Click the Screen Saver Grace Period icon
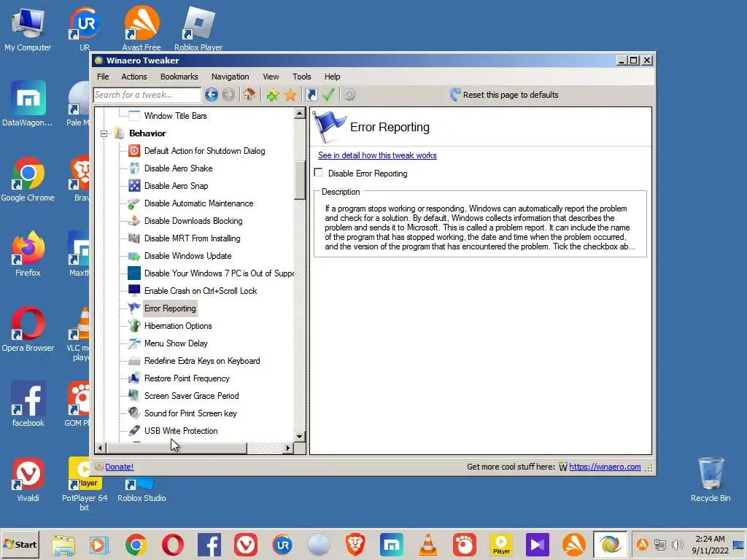The height and width of the screenshot is (560, 747). click(134, 396)
